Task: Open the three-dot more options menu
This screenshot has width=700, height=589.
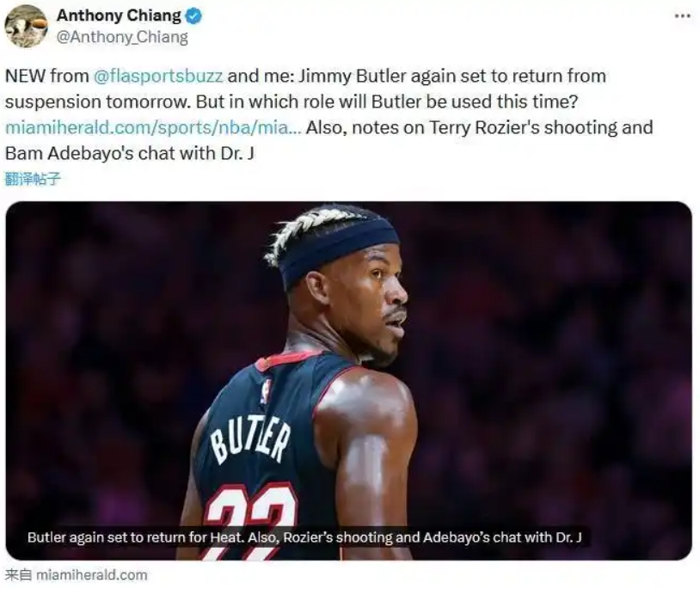Action: point(683,16)
